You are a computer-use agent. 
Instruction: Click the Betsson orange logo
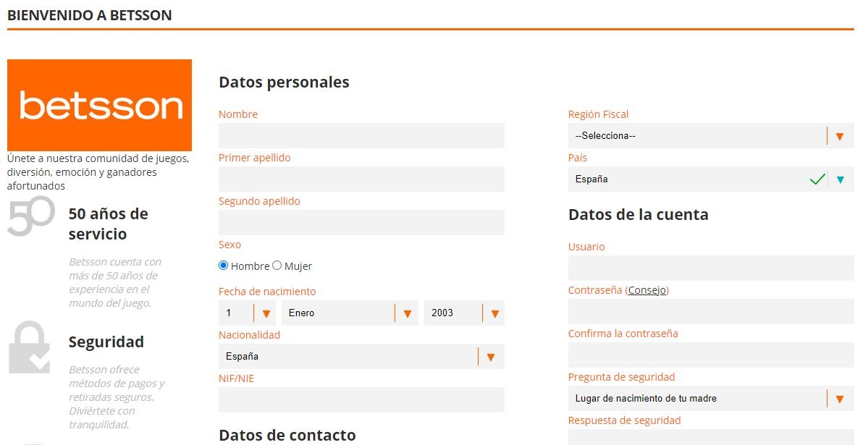100,105
